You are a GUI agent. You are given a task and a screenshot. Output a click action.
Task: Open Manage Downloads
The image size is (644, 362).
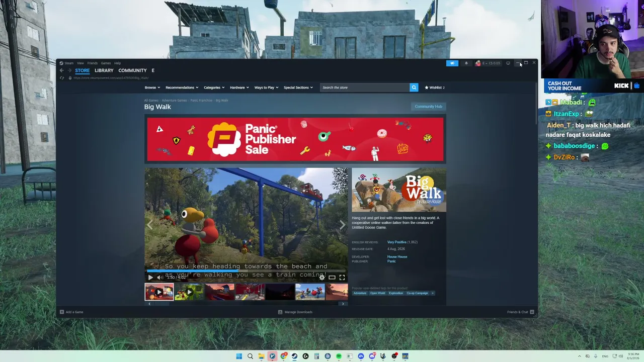pyautogui.click(x=295, y=312)
